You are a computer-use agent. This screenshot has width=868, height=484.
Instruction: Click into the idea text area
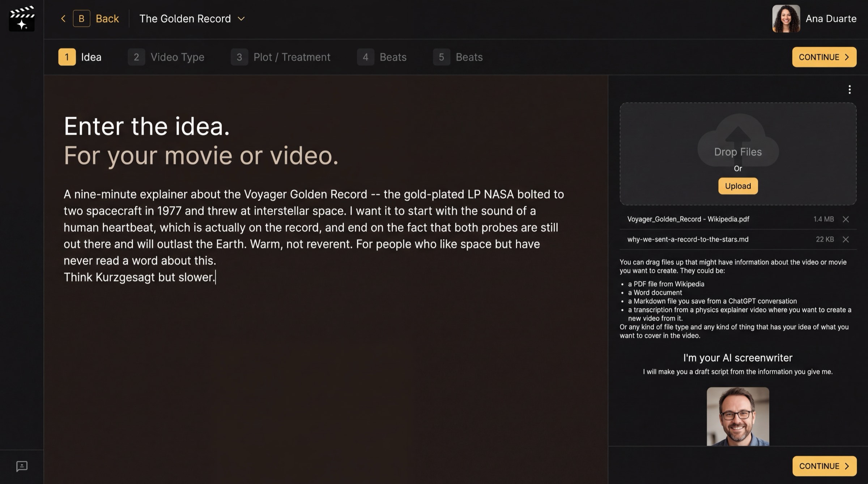click(x=314, y=236)
